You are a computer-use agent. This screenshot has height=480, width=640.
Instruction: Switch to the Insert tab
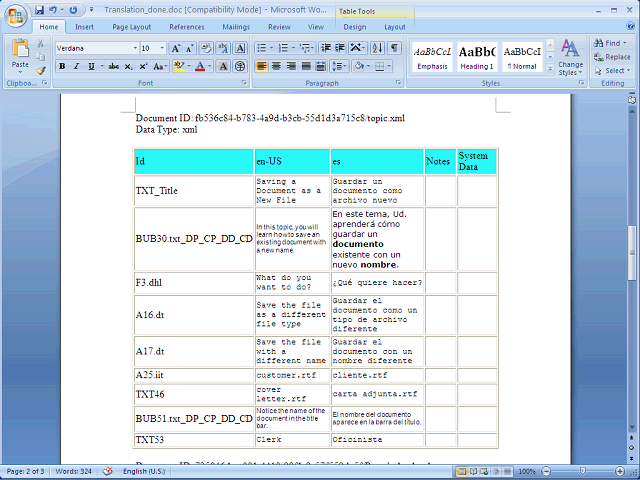pyautogui.click(x=84, y=27)
